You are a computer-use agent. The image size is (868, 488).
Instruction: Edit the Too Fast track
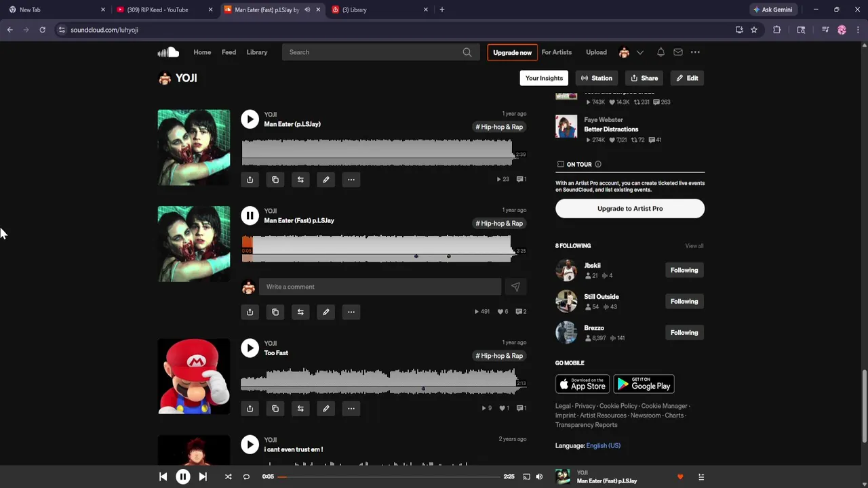[x=325, y=409]
